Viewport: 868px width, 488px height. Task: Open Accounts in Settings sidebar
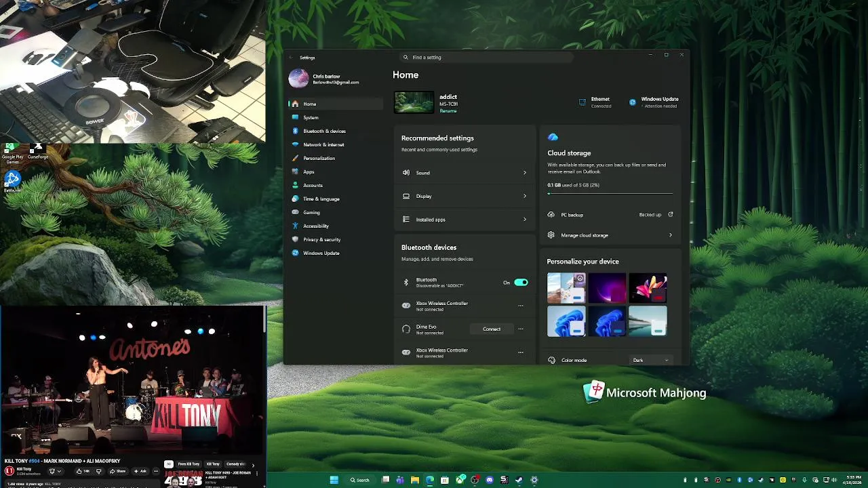pyautogui.click(x=335, y=185)
